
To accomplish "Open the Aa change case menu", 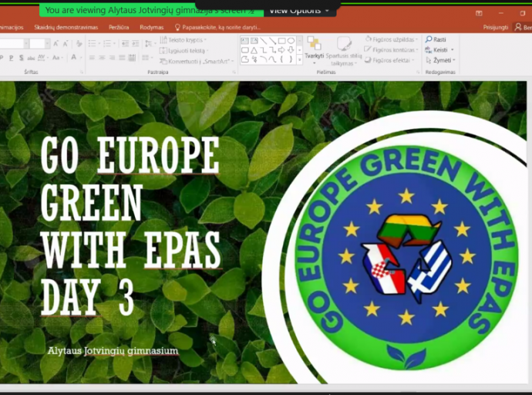I will pyautogui.click(x=57, y=58).
